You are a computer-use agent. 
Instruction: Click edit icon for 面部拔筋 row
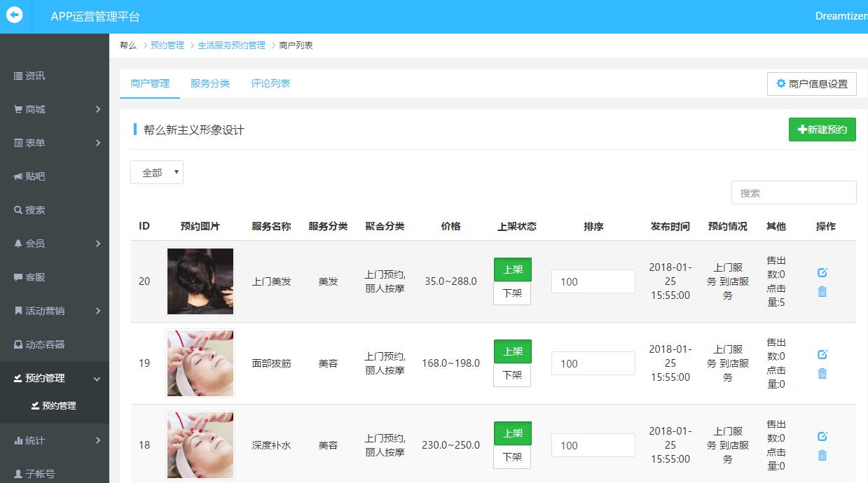822,354
